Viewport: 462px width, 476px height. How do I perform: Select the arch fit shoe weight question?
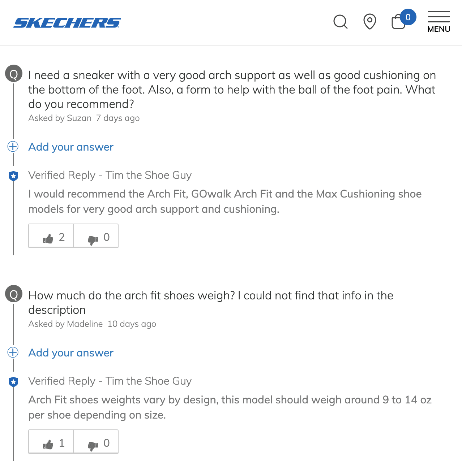210,302
